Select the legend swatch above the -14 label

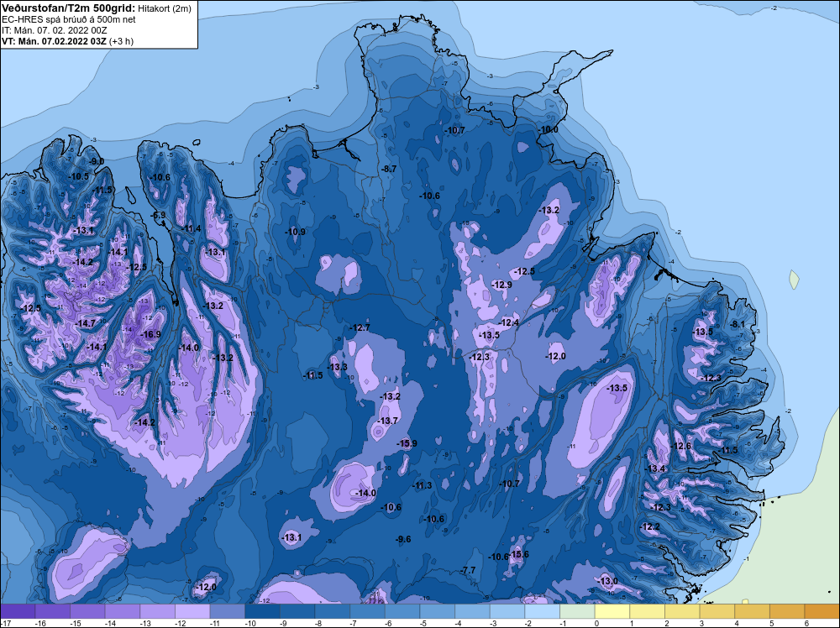pyautogui.click(x=123, y=610)
